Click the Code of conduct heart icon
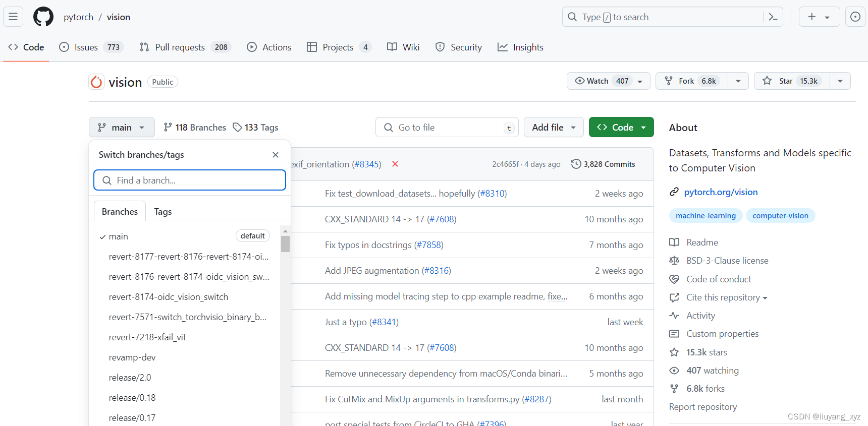 [674, 279]
